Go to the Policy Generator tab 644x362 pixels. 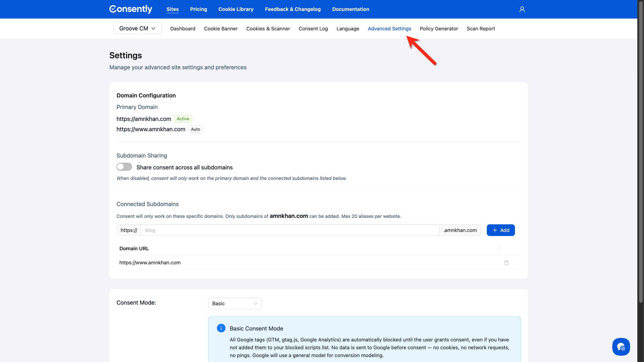(439, 29)
